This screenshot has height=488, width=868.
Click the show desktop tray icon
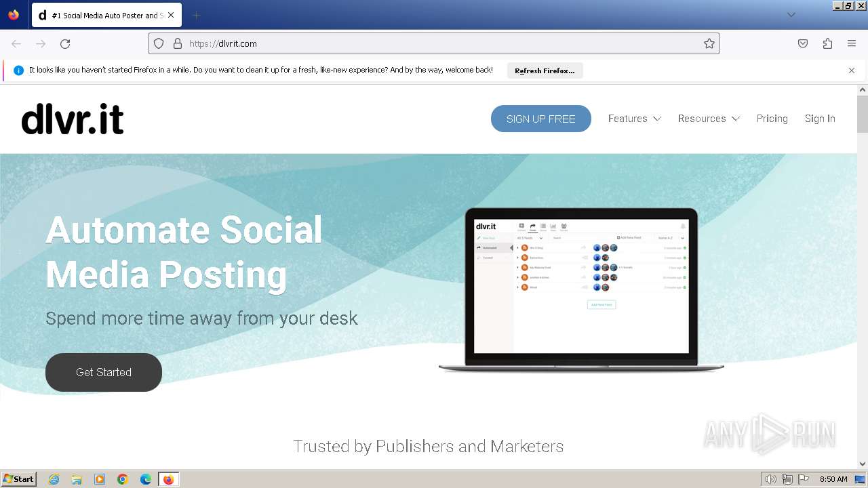point(860,479)
